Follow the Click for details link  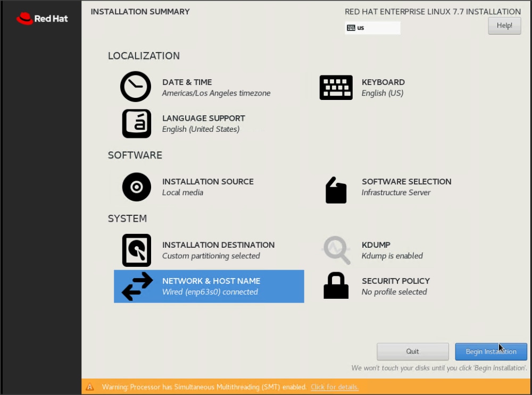(335, 387)
